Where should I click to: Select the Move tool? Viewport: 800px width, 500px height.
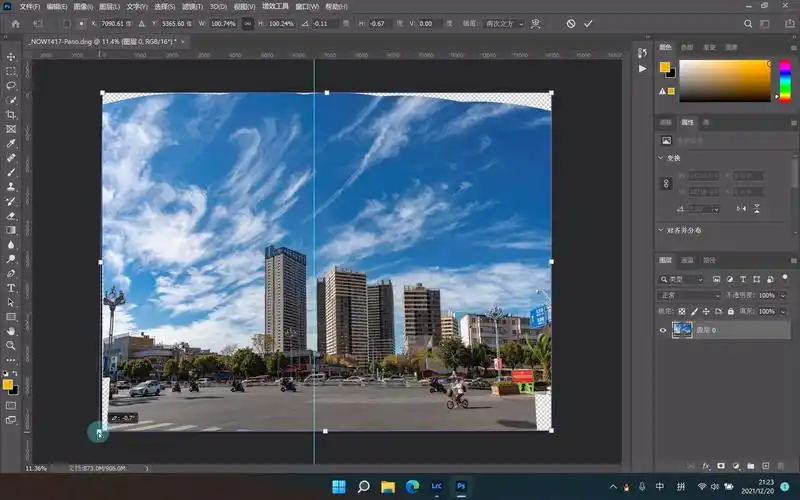(11, 57)
